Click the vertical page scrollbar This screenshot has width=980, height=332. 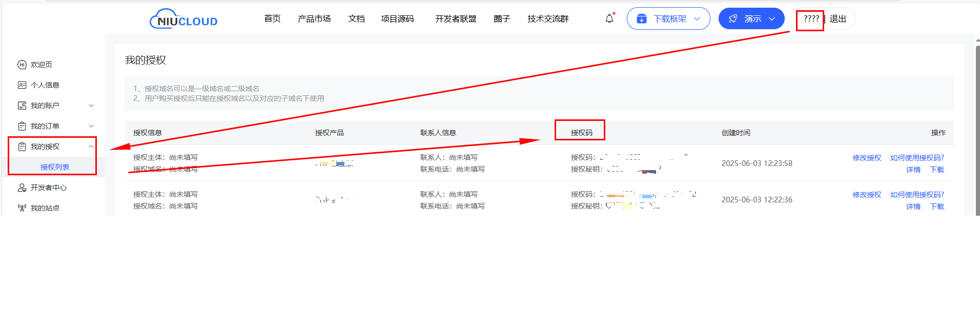click(x=977, y=128)
